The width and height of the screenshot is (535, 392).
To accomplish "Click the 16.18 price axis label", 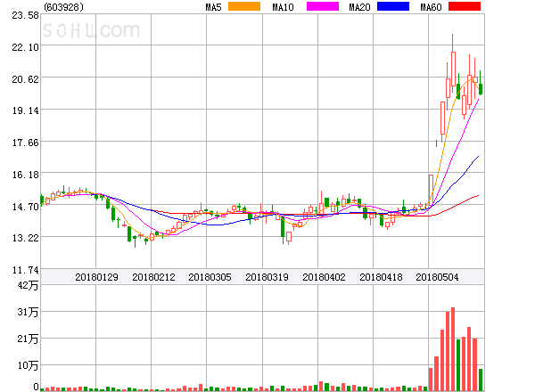I will (25, 175).
